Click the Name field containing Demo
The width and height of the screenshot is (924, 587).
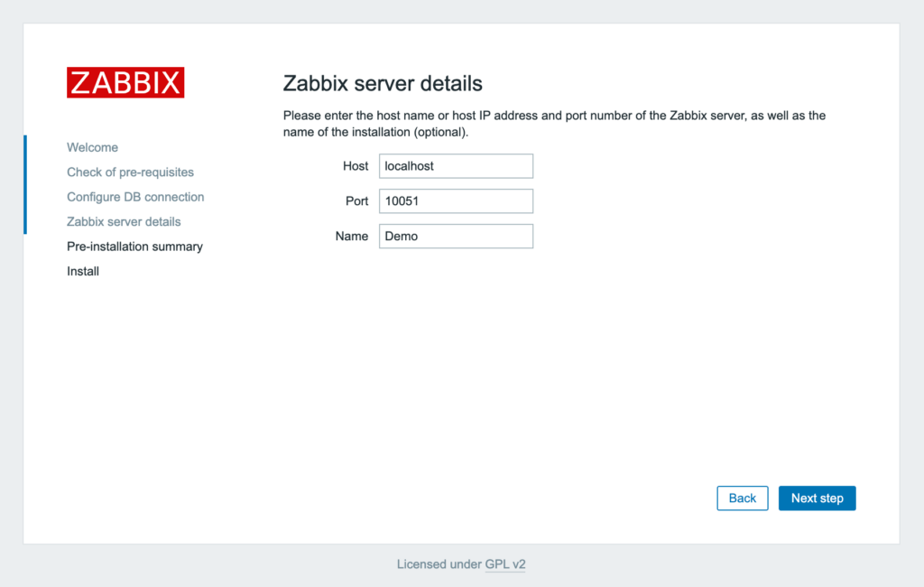point(456,236)
